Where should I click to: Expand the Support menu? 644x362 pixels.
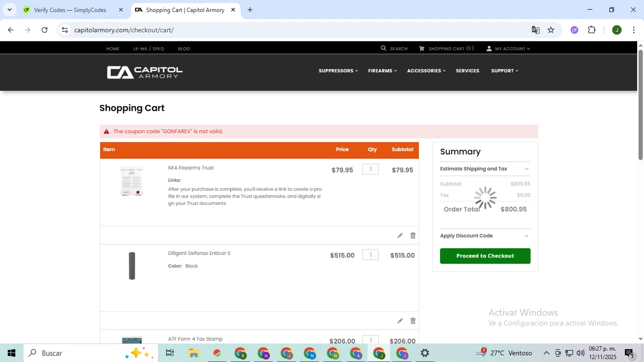(505, 71)
